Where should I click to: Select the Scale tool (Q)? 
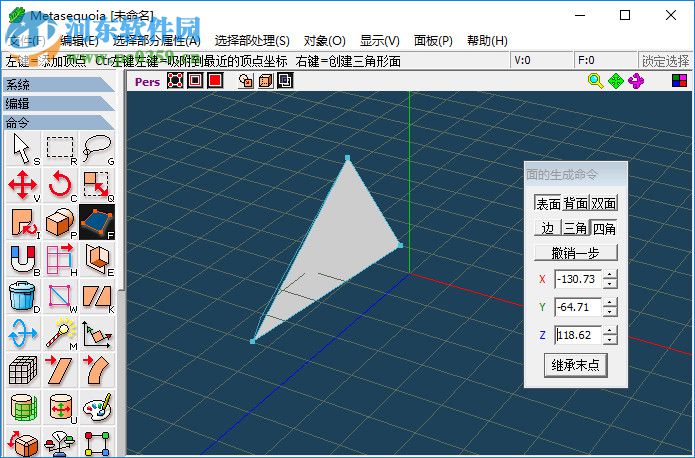[97, 185]
